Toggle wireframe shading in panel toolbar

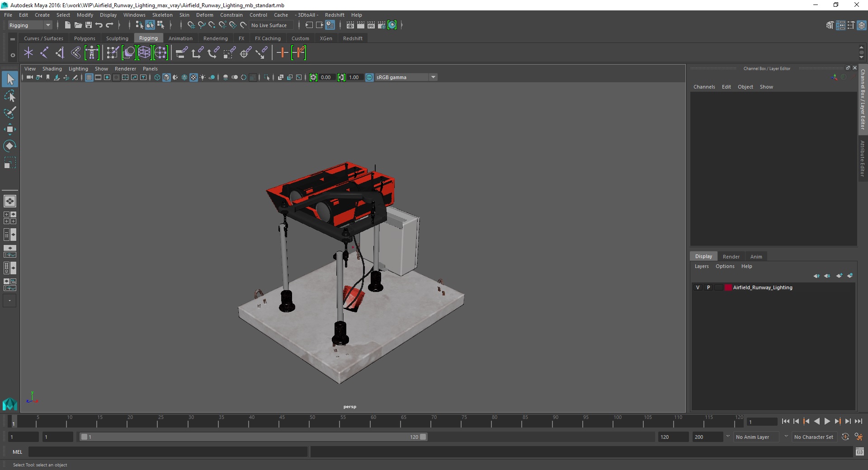[157, 77]
